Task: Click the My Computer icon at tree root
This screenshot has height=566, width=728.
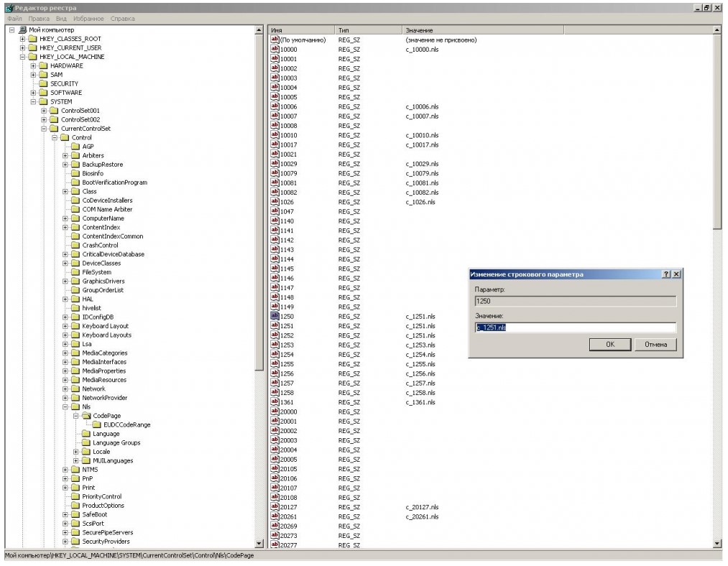Action: coord(23,29)
